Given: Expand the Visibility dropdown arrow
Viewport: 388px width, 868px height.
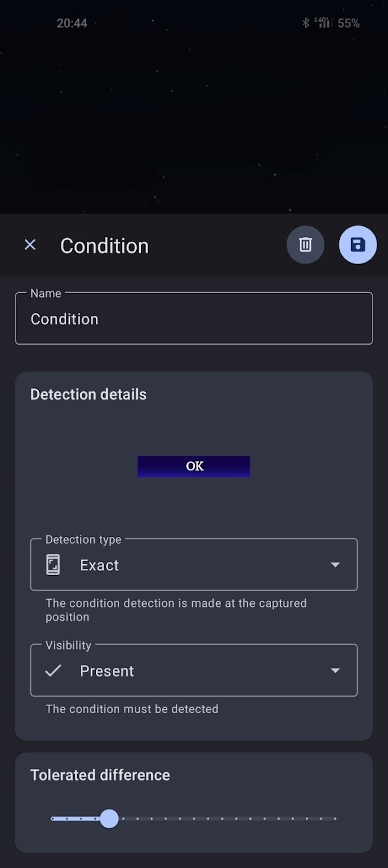Looking at the screenshot, I should pos(336,671).
